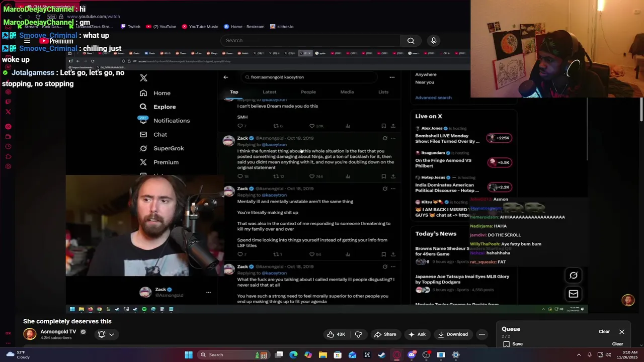The image size is (644, 362).
Task: Open the Windows Start menu
Action: pos(188,355)
